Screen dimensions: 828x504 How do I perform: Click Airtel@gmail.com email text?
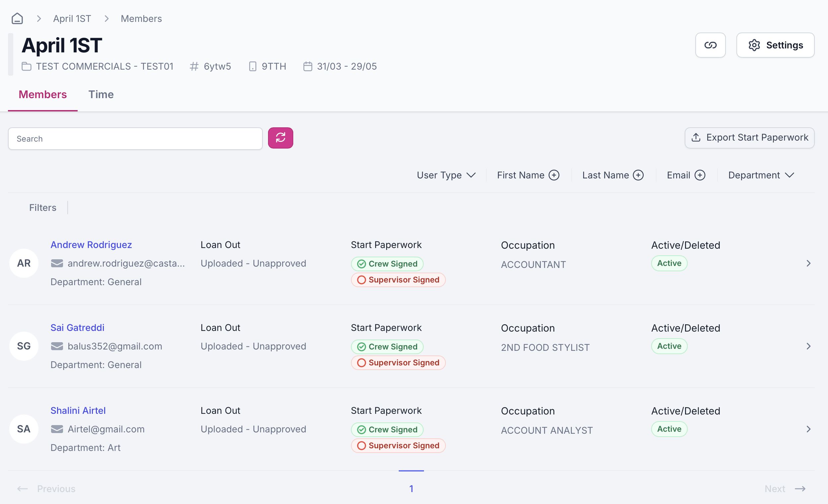pos(106,429)
